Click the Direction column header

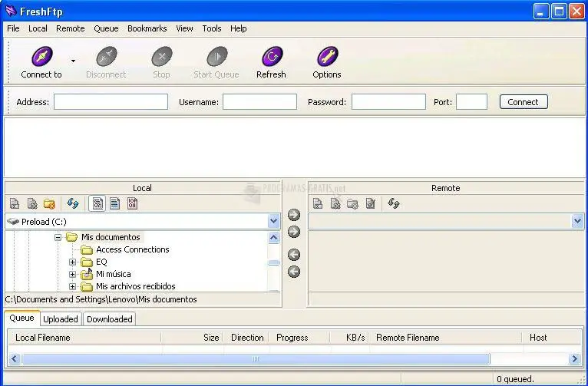click(246, 338)
